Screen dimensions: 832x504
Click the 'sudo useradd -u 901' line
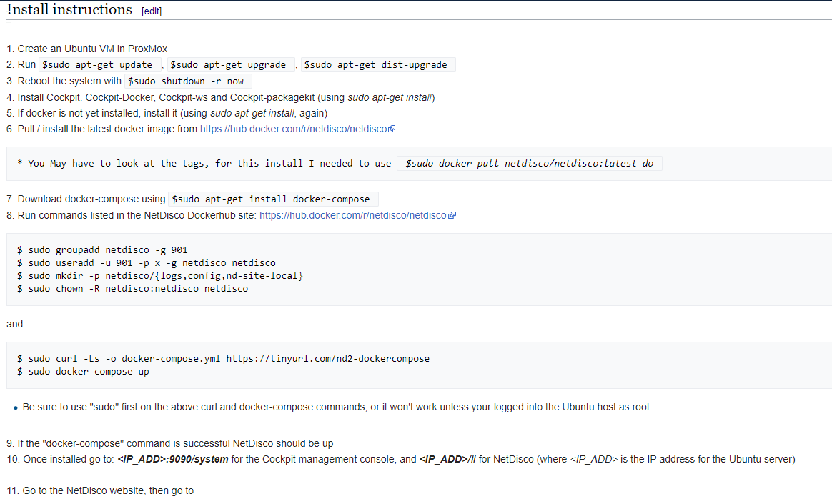coord(147,262)
